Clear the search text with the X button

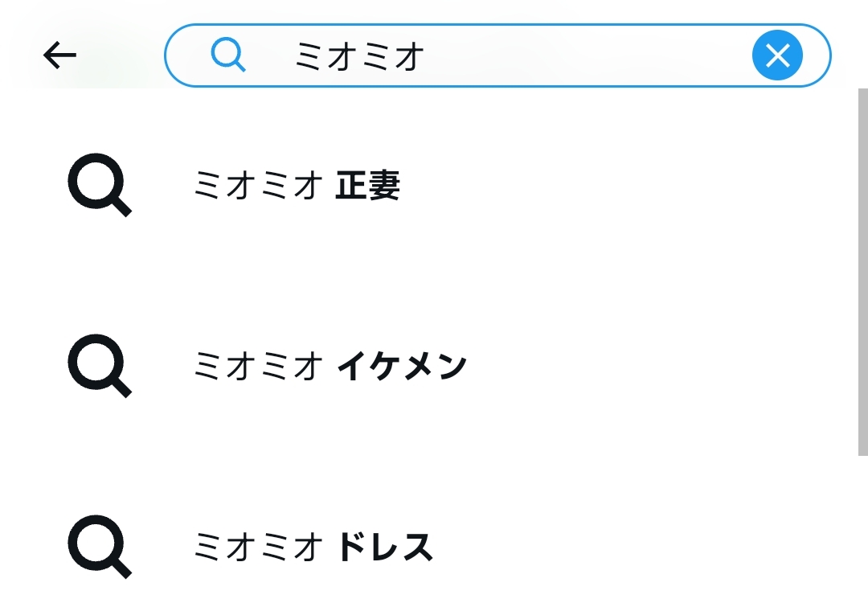pos(777,55)
